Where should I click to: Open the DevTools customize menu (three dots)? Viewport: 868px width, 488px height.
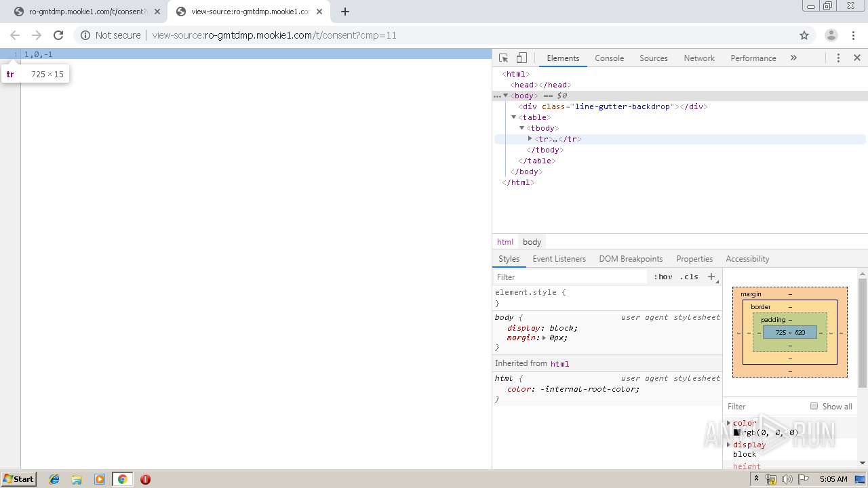tap(838, 58)
